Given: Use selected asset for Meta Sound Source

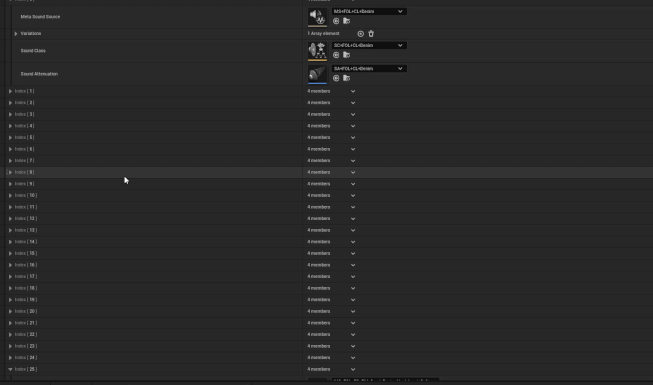Looking at the screenshot, I should (336, 21).
